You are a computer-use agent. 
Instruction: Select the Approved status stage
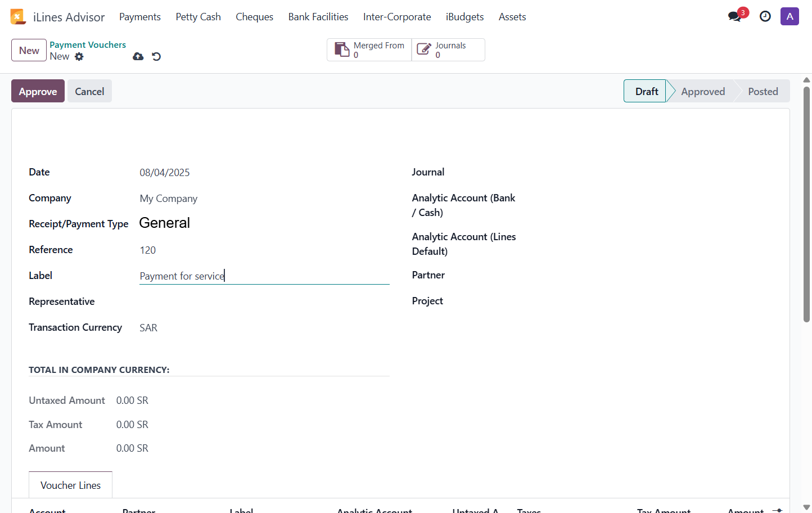(703, 91)
